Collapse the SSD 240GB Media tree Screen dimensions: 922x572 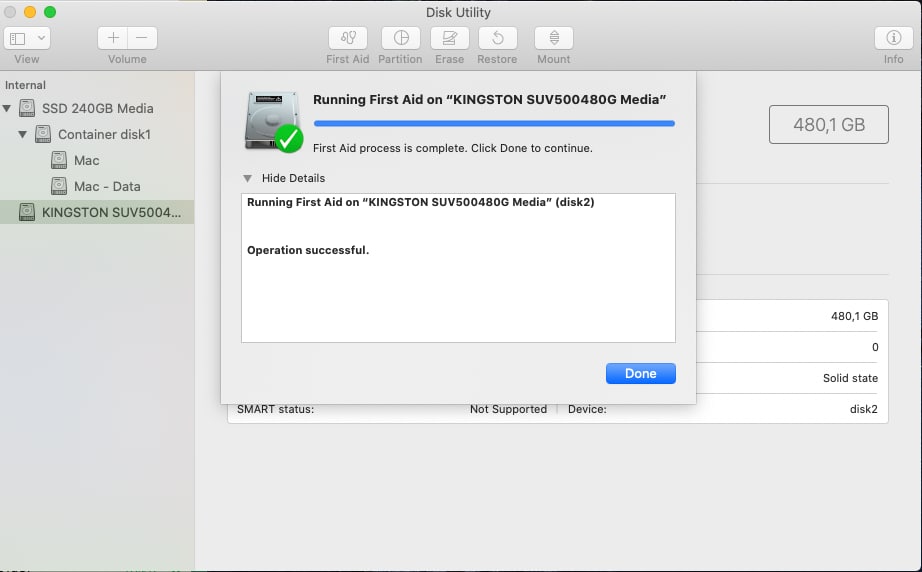(x=7, y=108)
